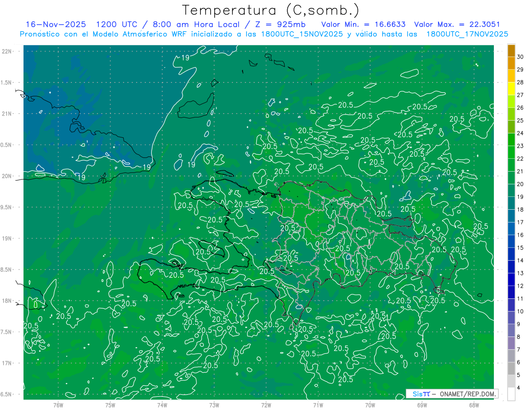
Task: Pick dark blue colorbar swatch between 11 and 12
Action: tap(512, 292)
